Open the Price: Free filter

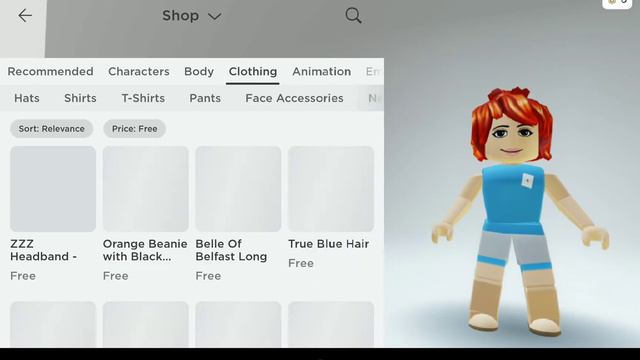[x=134, y=129]
